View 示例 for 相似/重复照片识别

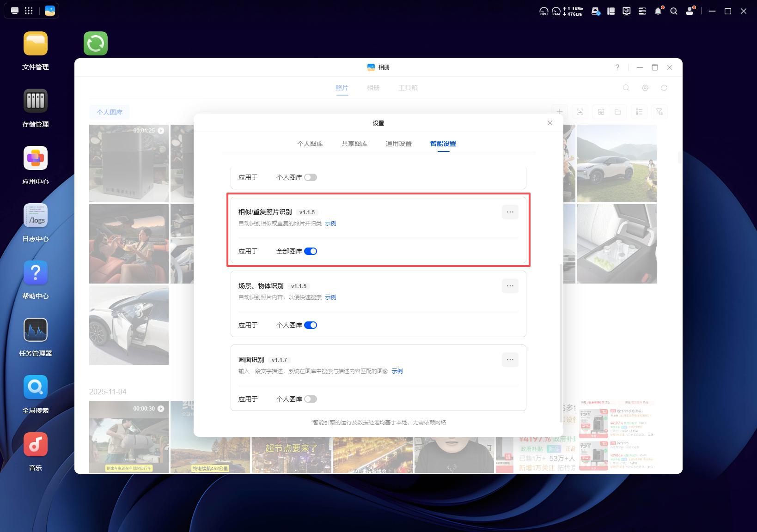click(x=330, y=224)
